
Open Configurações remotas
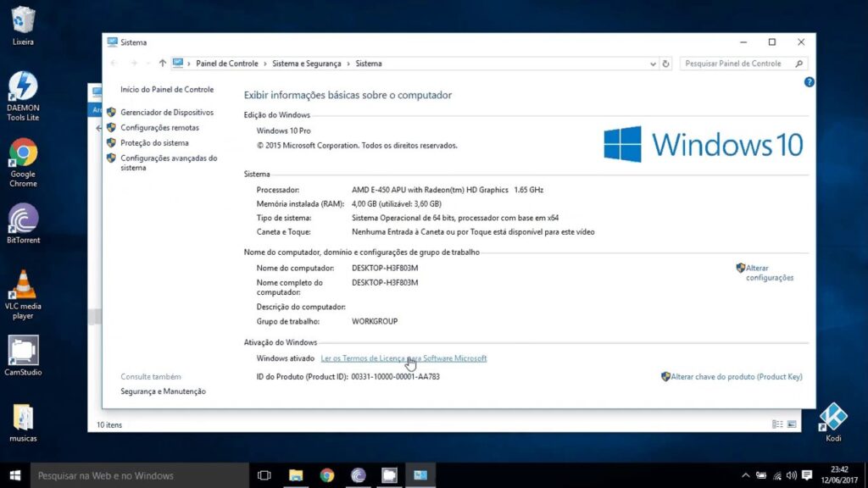(159, 128)
